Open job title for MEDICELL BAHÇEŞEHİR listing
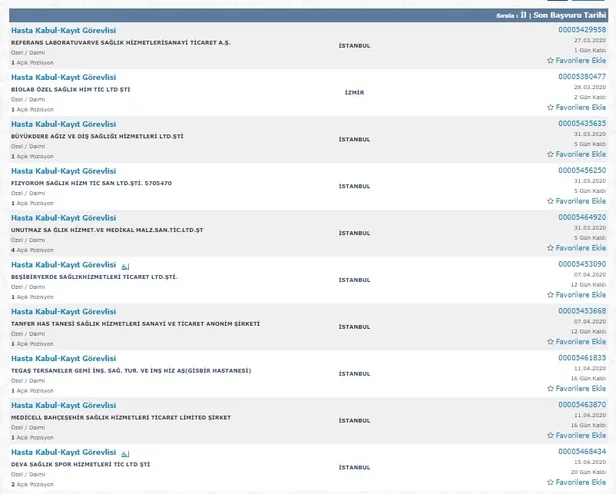 (x=63, y=405)
